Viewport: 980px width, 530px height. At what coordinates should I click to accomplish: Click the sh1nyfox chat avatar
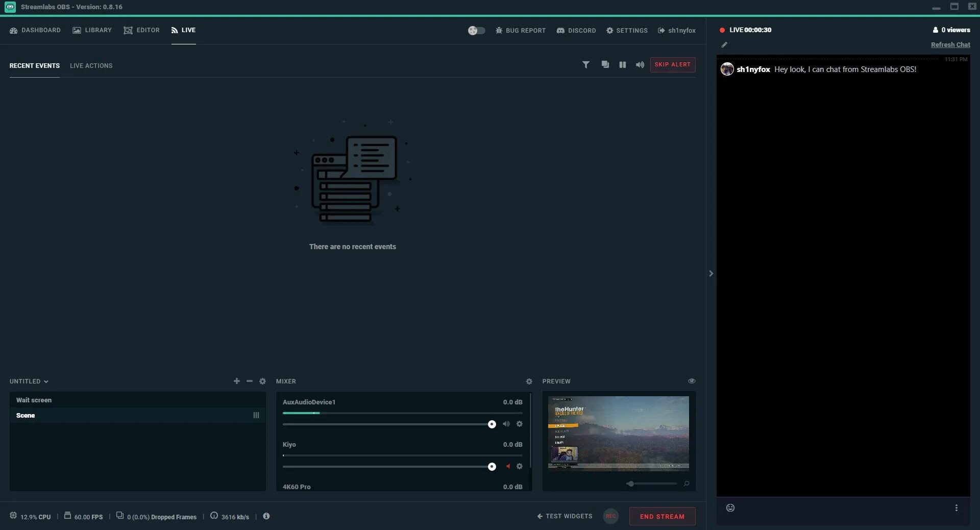tap(727, 69)
